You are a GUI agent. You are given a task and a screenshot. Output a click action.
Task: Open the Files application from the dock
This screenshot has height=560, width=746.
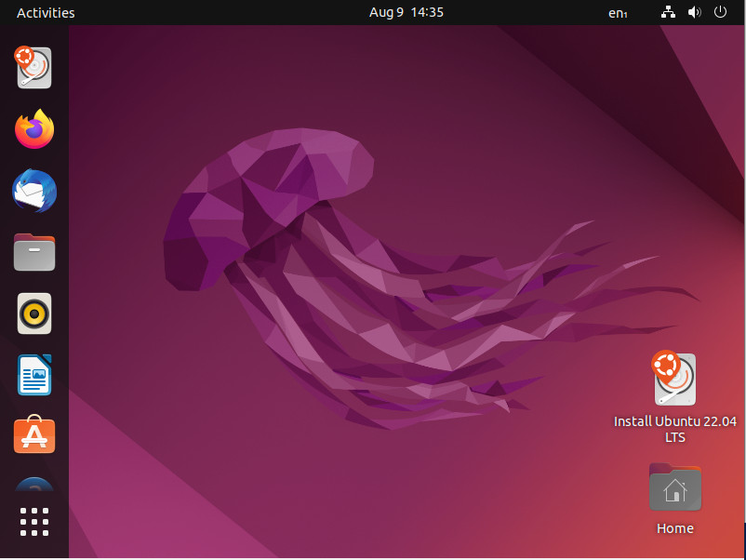point(33,252)
